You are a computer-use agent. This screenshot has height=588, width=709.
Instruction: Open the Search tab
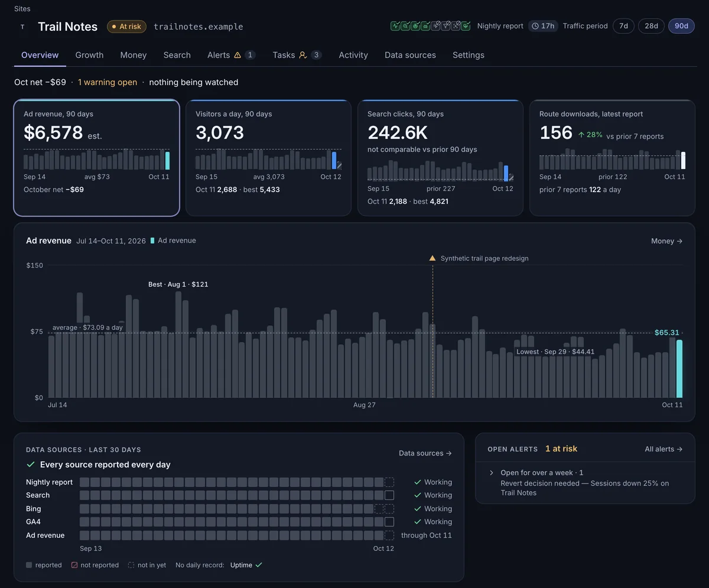[x=177, y=55]
